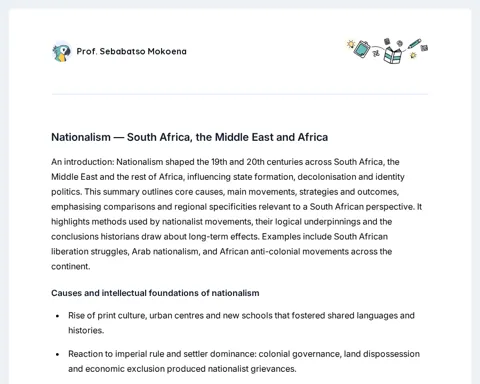480x384 pixels.
Task: Click the small yellow lightbulb below the pencil
Action: (413, 55)
